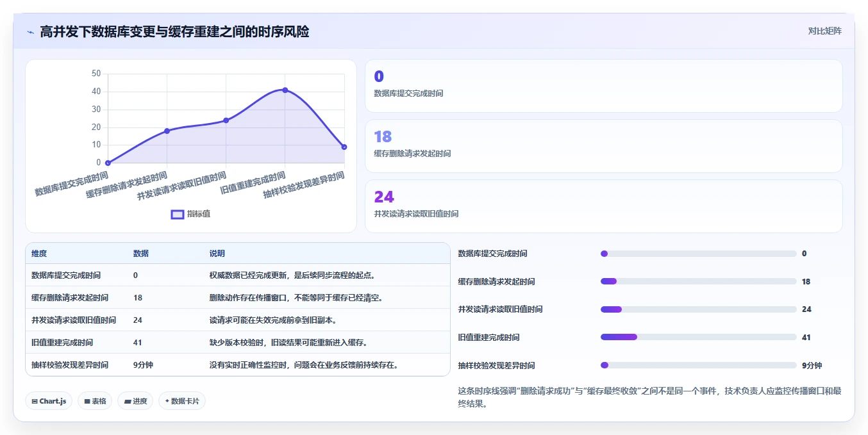
Task: Click the 说明 column header
Action: tap(217, 254)
